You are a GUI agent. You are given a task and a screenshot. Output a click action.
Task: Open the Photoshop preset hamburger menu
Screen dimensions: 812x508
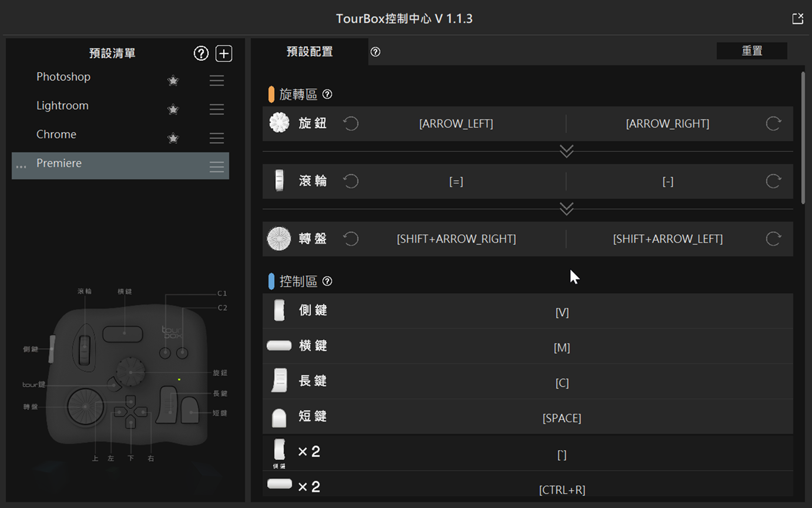pos(217,81)
